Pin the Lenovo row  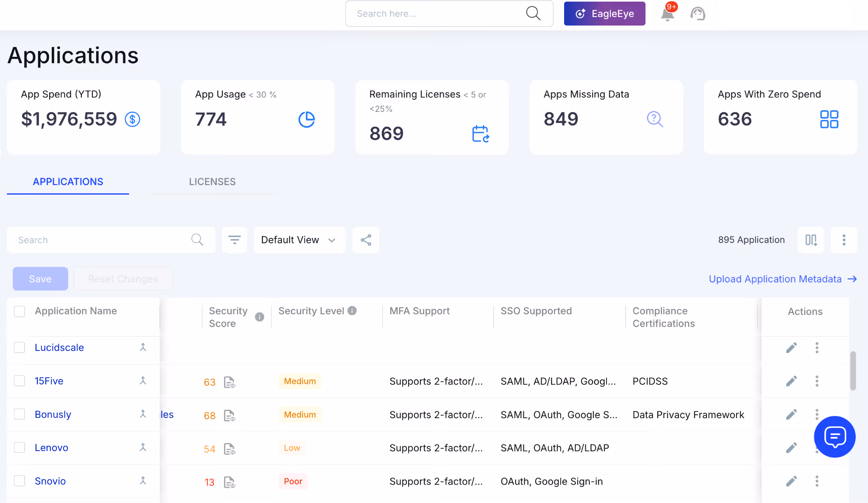click(x=143, y=447)
